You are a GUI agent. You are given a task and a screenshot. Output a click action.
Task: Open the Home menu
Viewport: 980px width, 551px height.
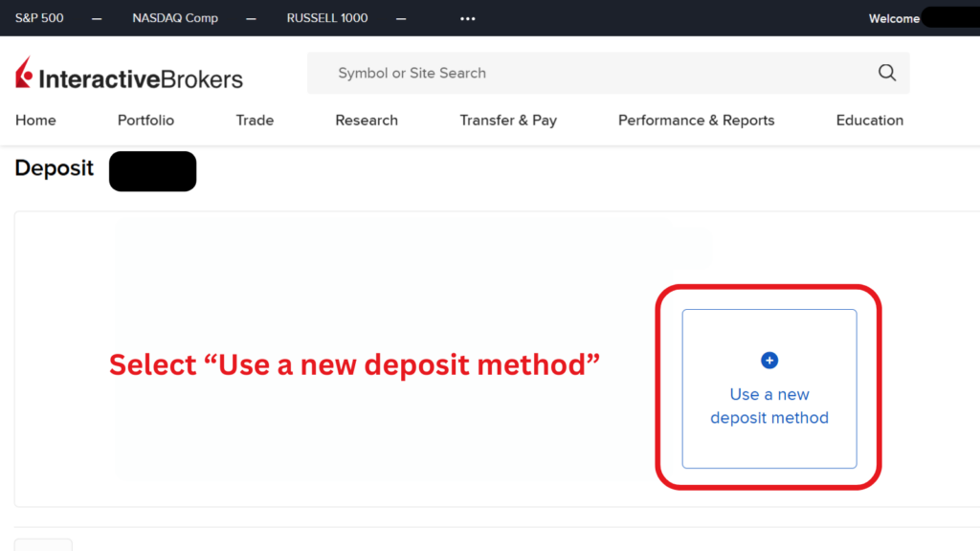35,120
